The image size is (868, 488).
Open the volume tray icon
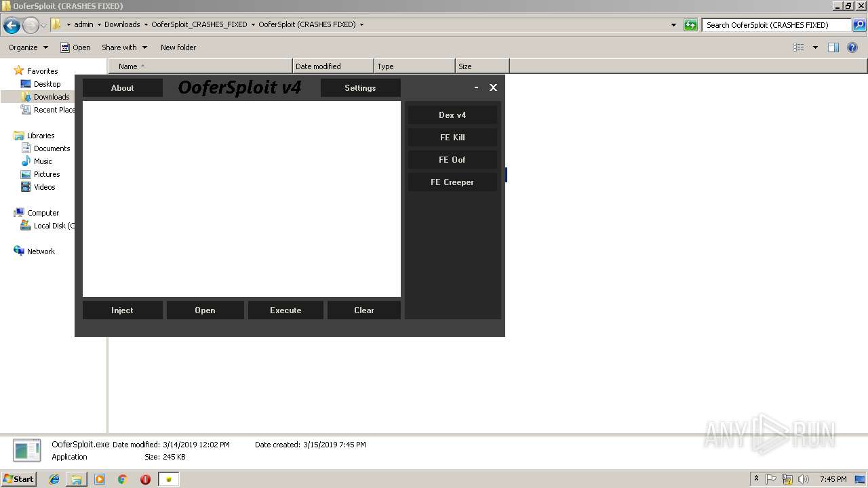(x=804, y=479)
